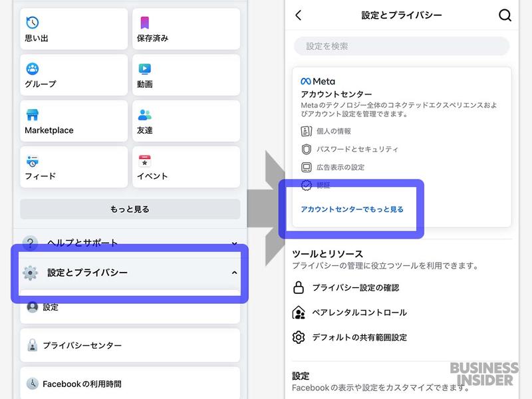Viewport: 532px width, 399px height.
Task: Click the Meta logo in account center
Action: tap(318, 81)
